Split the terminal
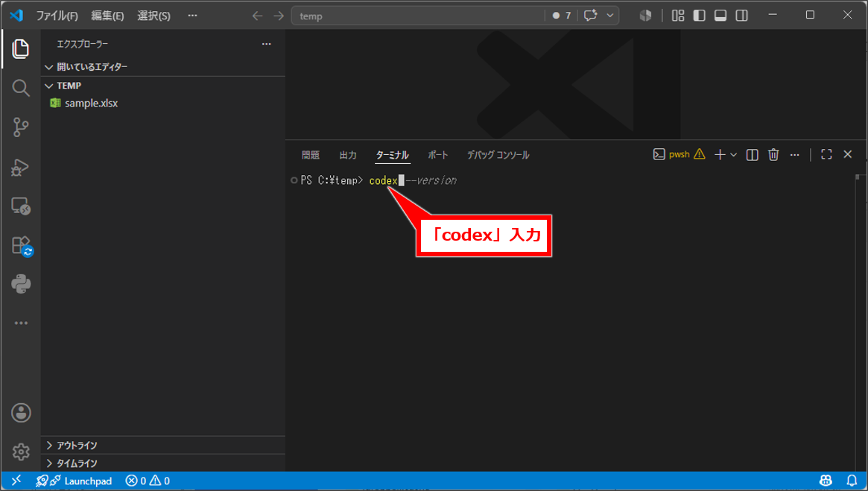The height and width of the screenshot is (491, 868). 752,155
